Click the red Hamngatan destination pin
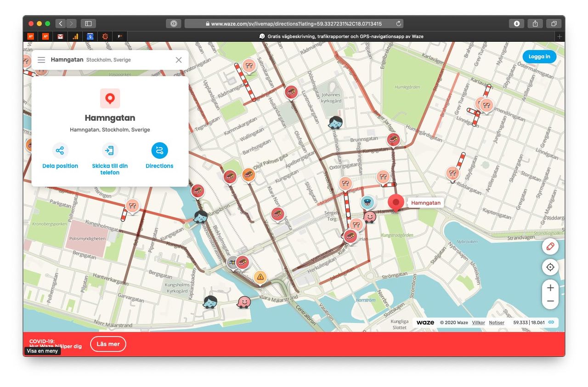The image size is (588, 387). (x=396, y=202)
